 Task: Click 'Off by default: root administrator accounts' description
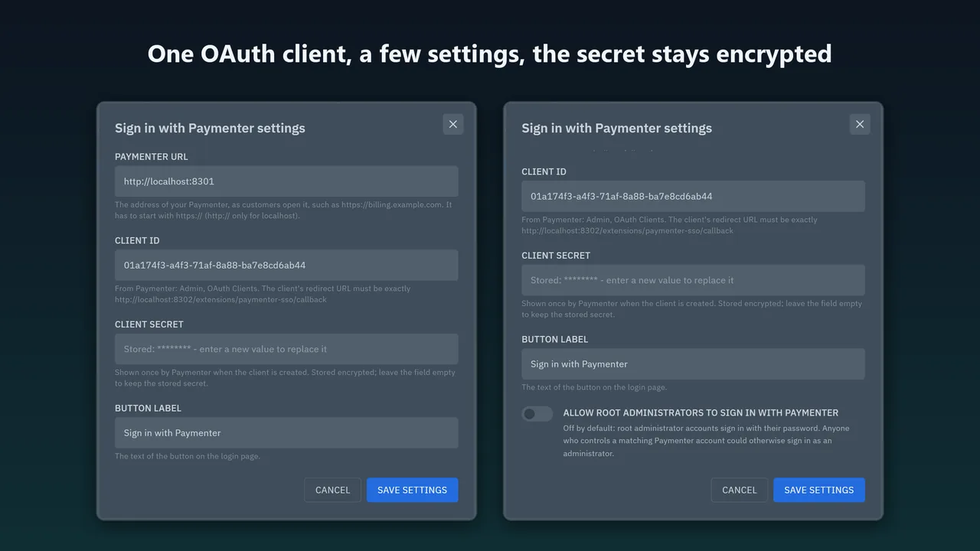[706, 441]
